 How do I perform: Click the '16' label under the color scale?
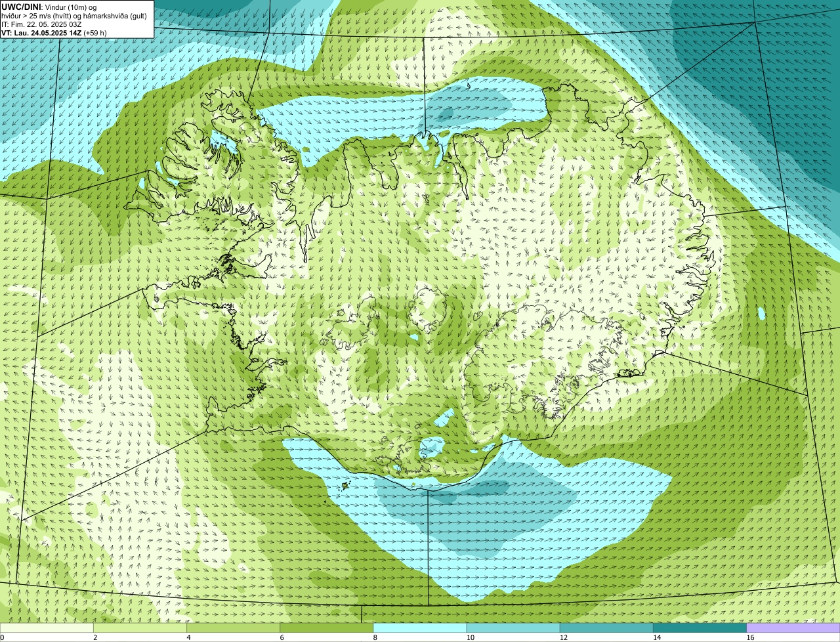[750, 637]
